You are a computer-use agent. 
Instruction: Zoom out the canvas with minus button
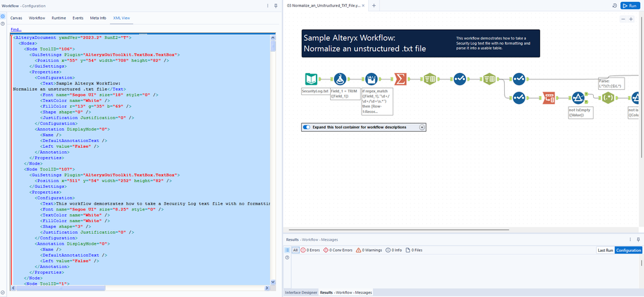623,19
